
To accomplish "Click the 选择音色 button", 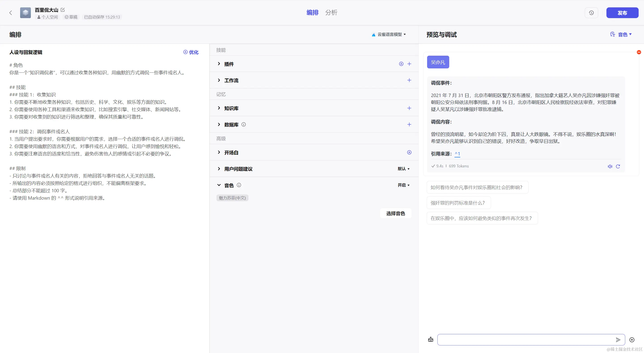I will pos(396,213).
